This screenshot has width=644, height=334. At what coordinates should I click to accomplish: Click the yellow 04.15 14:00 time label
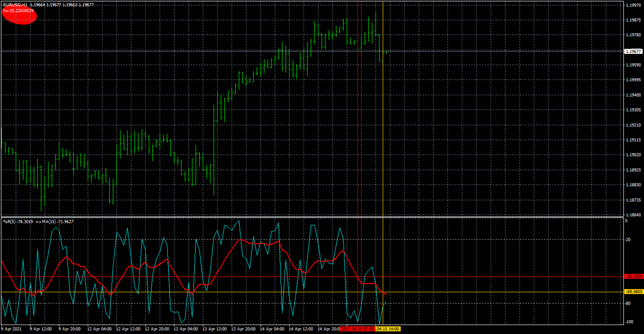[388, 329]
